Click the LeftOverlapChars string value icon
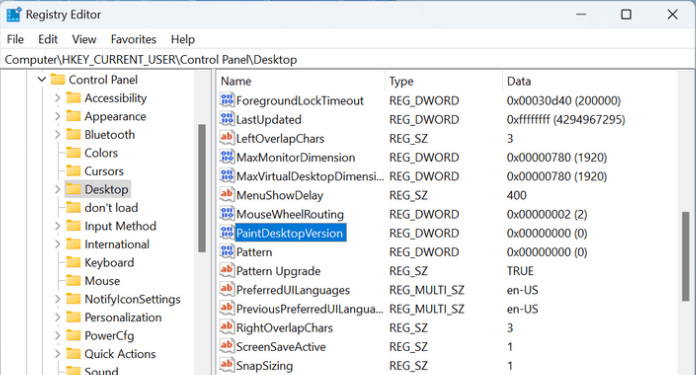The image size is (696, 375). coord(227,138)
